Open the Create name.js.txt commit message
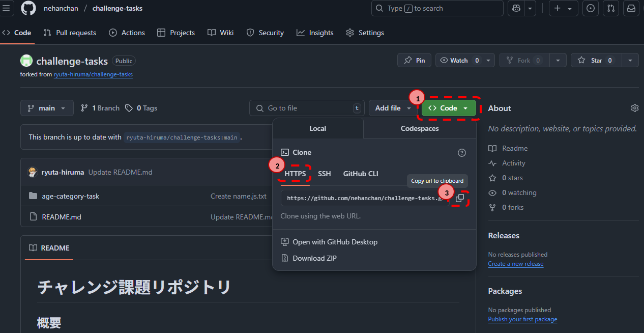 pos(239,196)
